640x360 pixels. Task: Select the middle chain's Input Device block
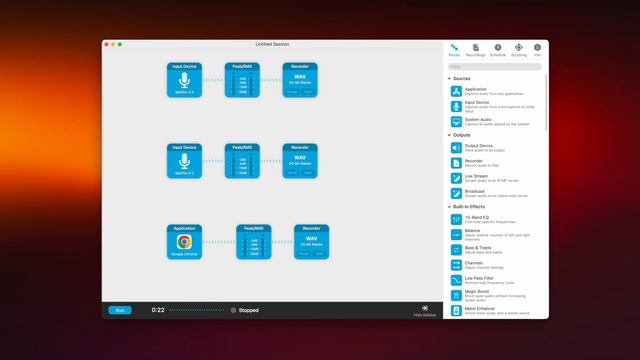pyautogui.click(x=184, y=161)
